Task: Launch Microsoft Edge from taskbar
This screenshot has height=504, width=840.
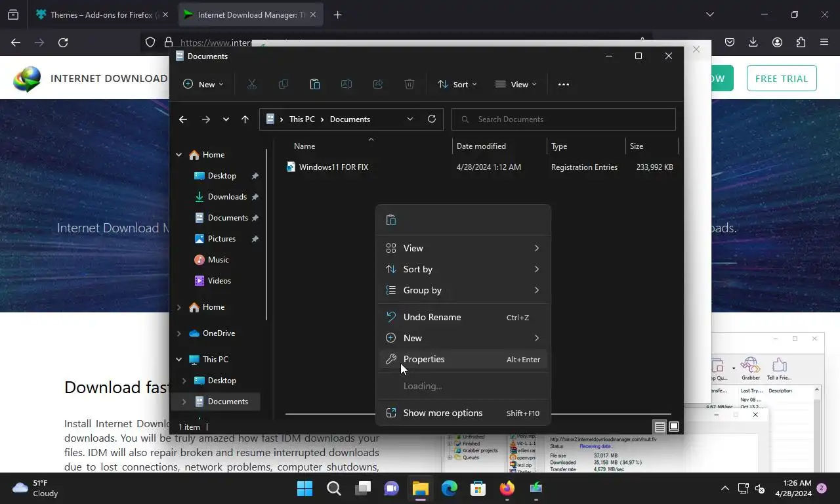Action: pos(449,488)
